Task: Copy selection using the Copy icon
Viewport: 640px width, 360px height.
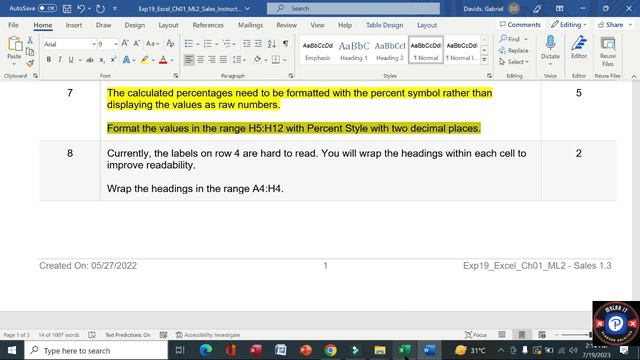Action: tap(30, 51)
